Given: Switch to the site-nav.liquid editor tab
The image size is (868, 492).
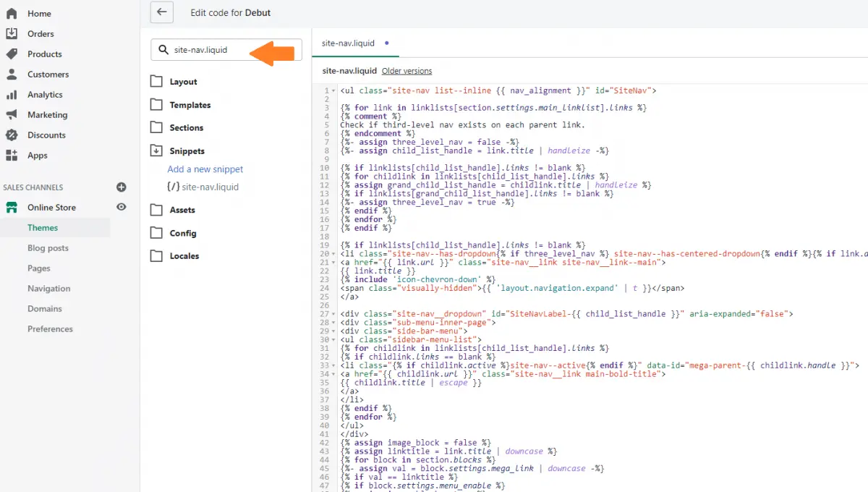Looking at the screenshot, I should [349, 43].
